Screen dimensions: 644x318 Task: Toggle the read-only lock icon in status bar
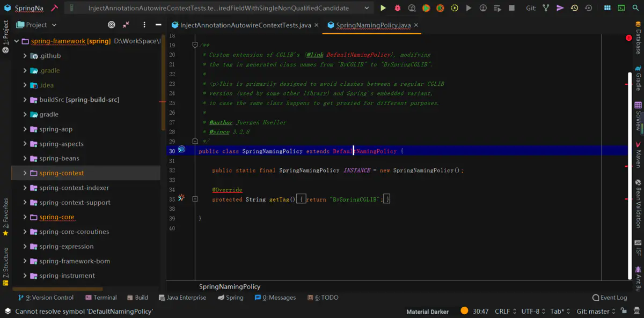pyautogui.click(x=623, y=311)
